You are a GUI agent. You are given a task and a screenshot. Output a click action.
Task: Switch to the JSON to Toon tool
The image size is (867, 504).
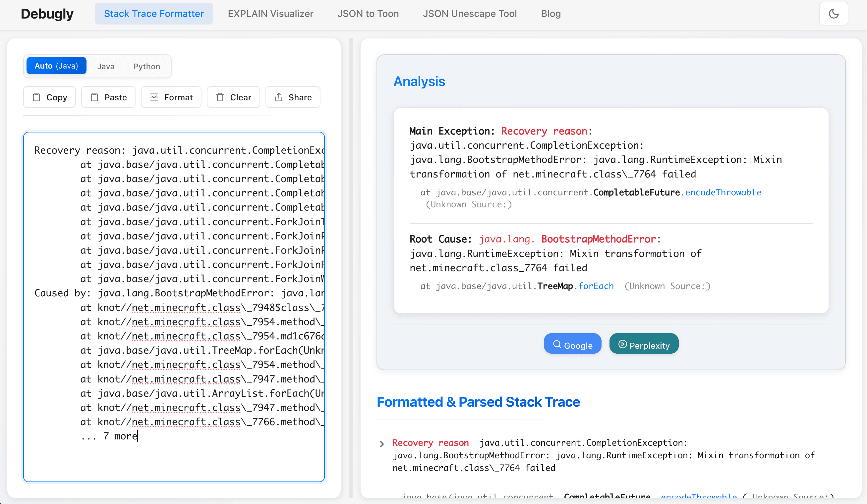click(x=368, y=13)
